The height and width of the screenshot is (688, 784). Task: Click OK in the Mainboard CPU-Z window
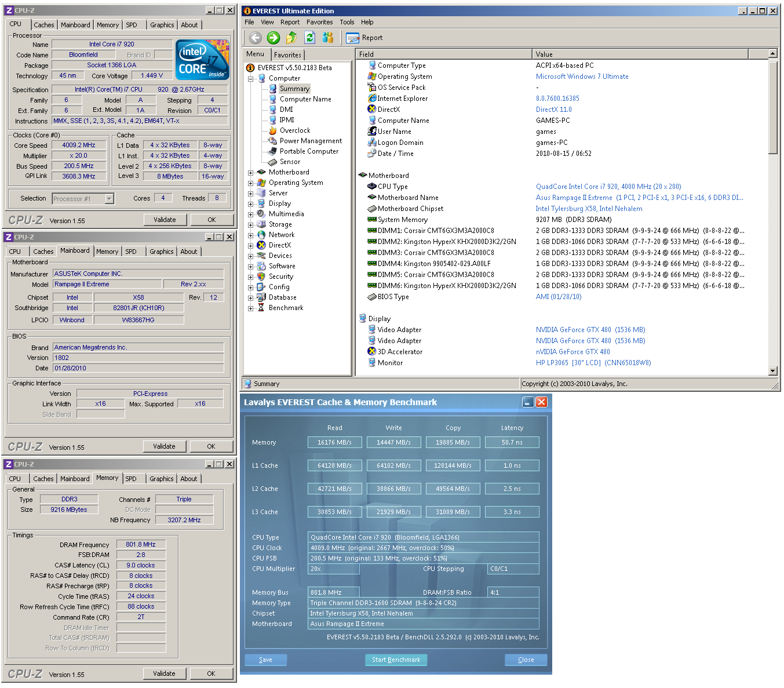pyautogui.click(x=211, y=446)
